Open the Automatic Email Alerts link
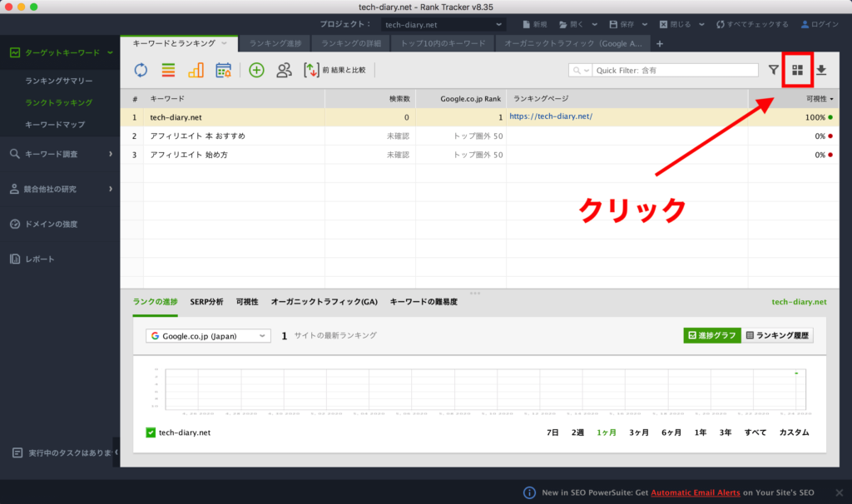This screenshot has height=504, width=852. (696, 492)
